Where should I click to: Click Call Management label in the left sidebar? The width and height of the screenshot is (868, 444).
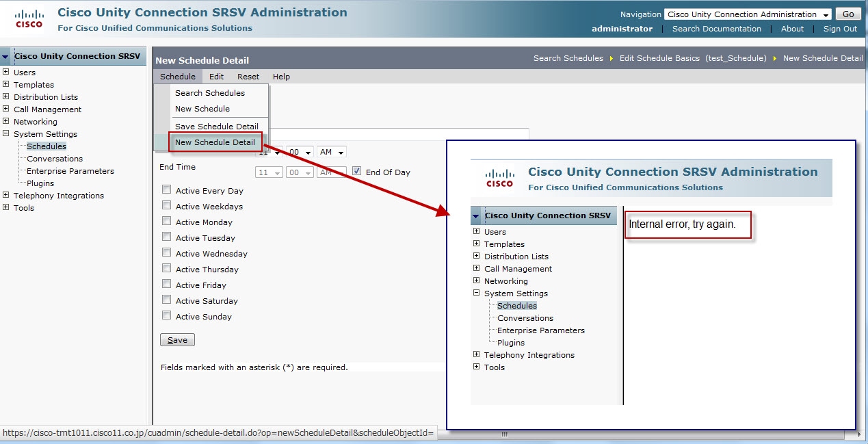(47, 109)
